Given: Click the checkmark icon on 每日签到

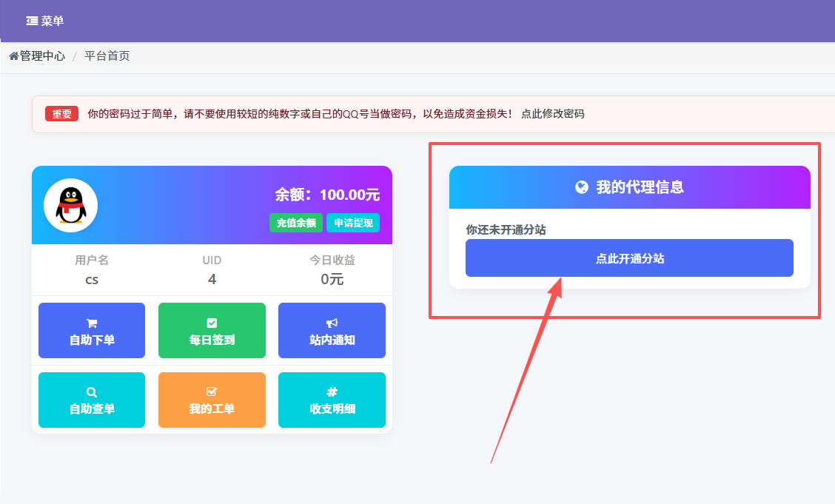Looking at the screenshot, I should tap(212, 322).
